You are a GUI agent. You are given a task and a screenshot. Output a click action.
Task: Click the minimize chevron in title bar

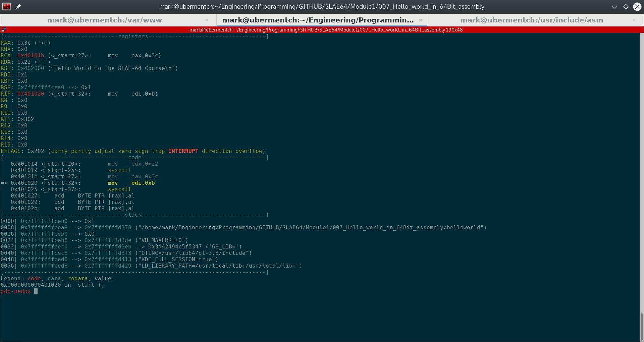tap(614, 7)
